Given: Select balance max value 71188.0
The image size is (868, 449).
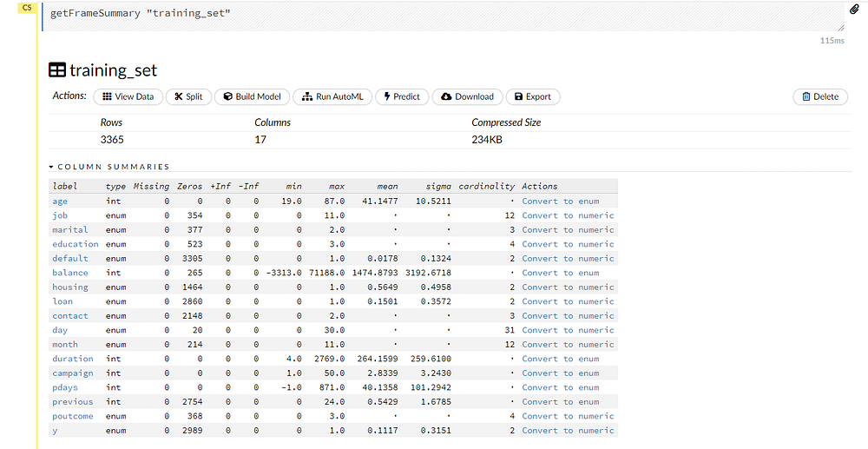Looking at the screenshot, I should pos(326,273).
